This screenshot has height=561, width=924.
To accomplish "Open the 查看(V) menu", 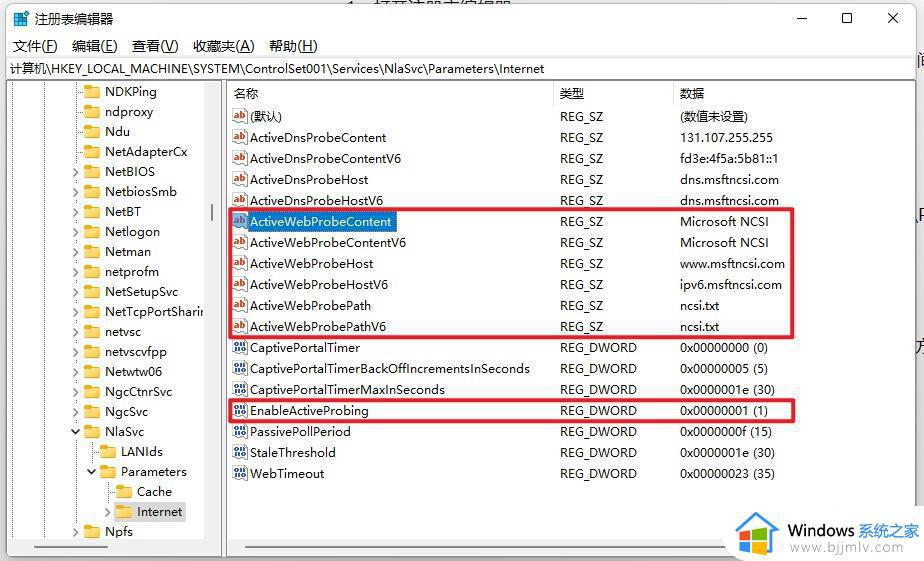I will coord(155,46).
